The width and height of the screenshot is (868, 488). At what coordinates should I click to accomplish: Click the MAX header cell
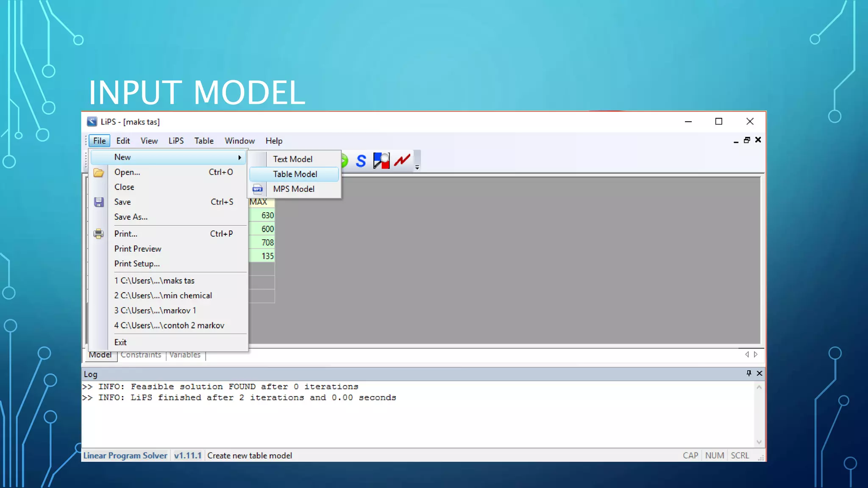[262, 202]
